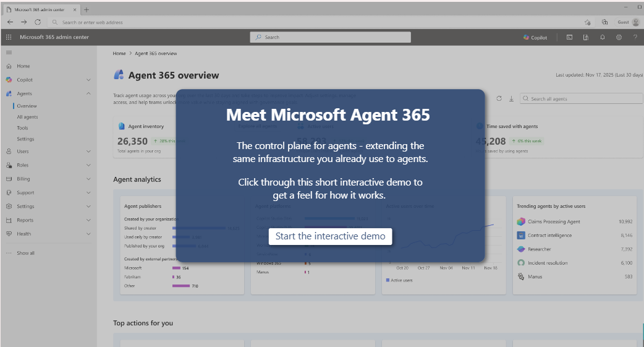Click the notifications bell icon
The height and width of the screenshot is (347, 644).
click(602, 37)
